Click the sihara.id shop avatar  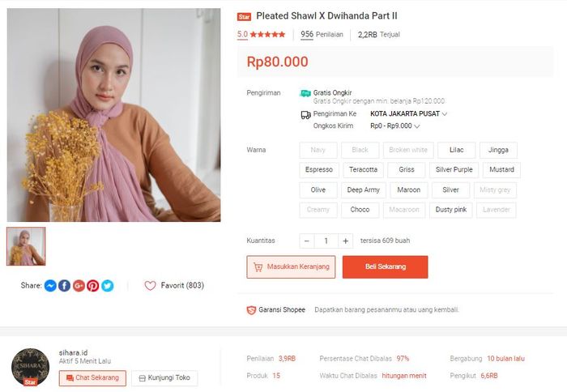31,368
